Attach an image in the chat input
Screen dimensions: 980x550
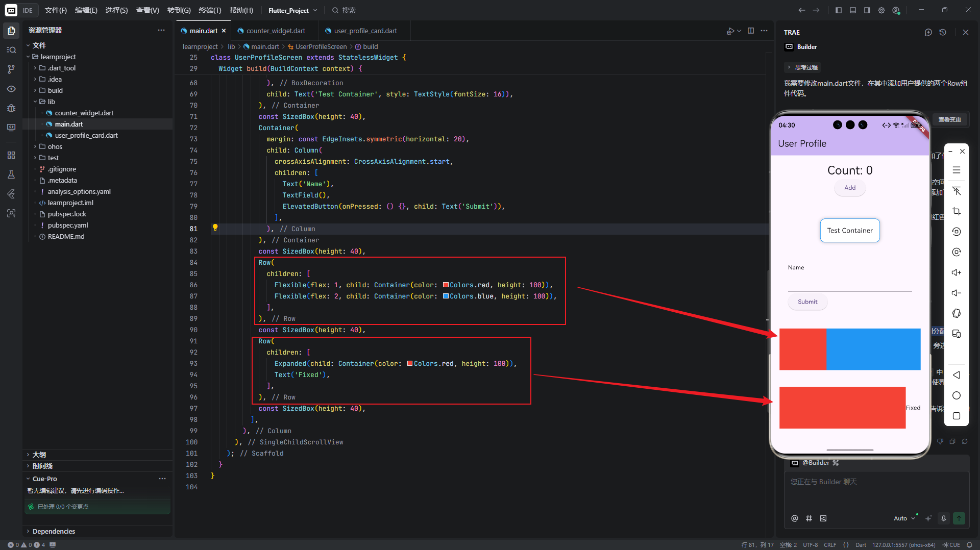[823, 518]
